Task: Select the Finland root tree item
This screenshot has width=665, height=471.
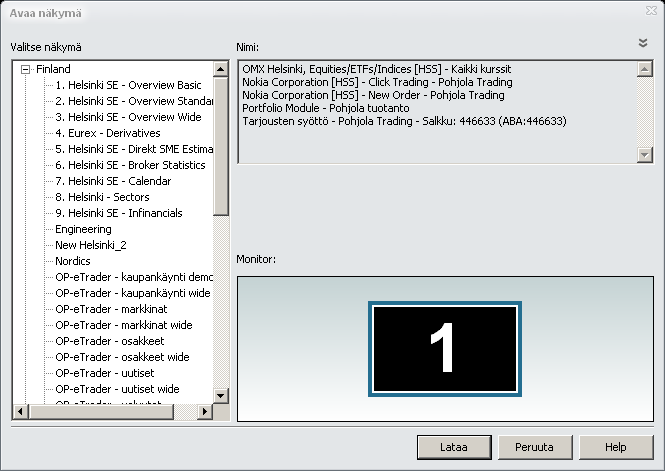Action: (x=53, y=69)
